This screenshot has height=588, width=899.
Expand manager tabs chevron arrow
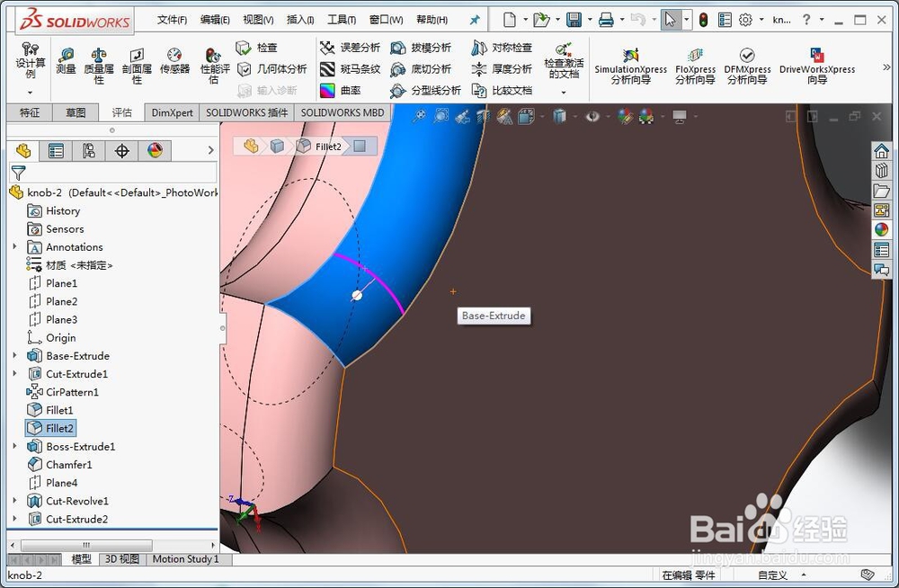coord(210,150)
